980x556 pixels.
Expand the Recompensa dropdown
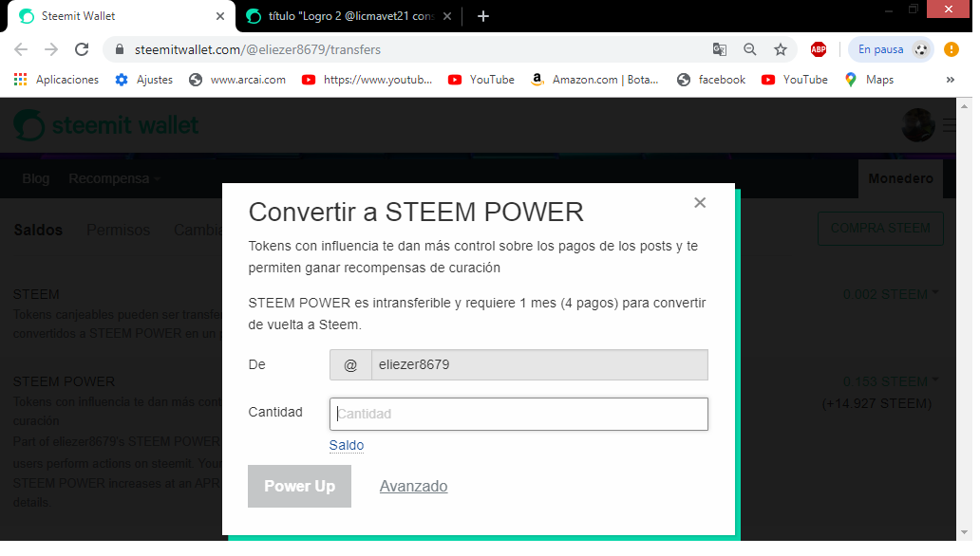(x=116, y=180)
